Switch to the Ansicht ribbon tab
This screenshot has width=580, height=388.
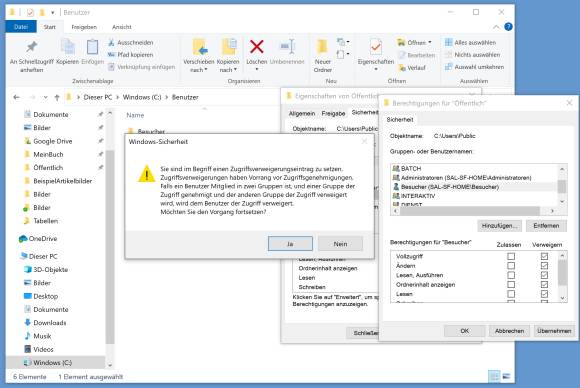click(x=122, y=27)
